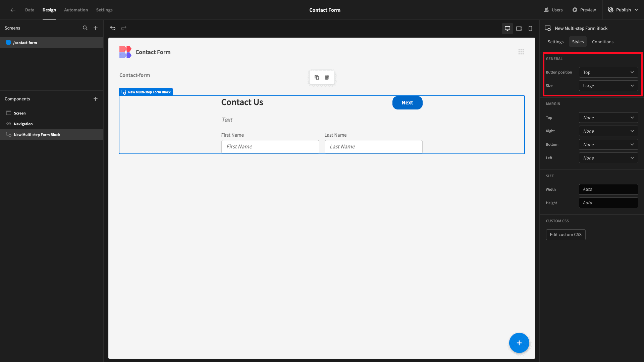Screen dimensions: 644x362
Task: Open Margin Bottom dropdown
Action: pyautogui.click(x=608, y=144)
